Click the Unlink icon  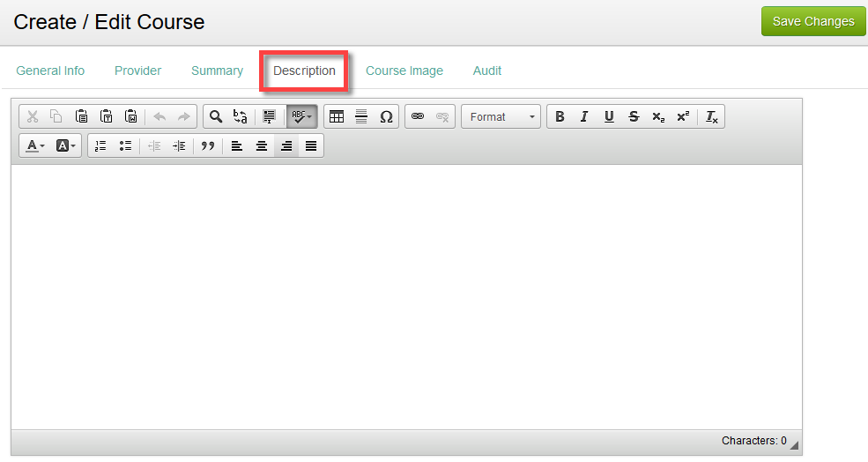point(442,117)
